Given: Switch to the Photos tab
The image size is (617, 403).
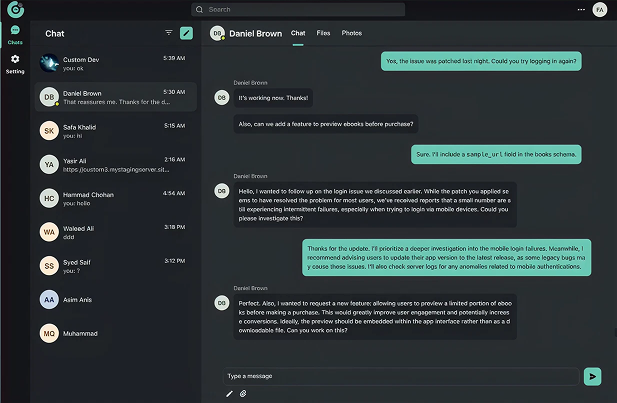Looking at the screenshot, I should pos(352,33).
